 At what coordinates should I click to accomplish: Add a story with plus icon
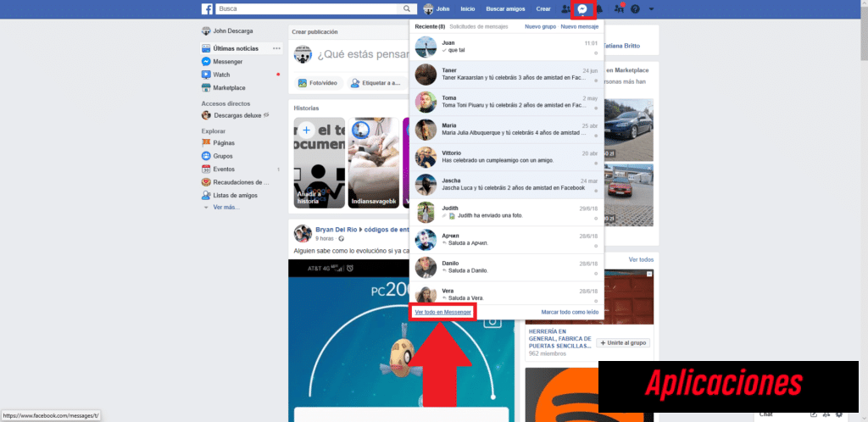tap(306, 131)
